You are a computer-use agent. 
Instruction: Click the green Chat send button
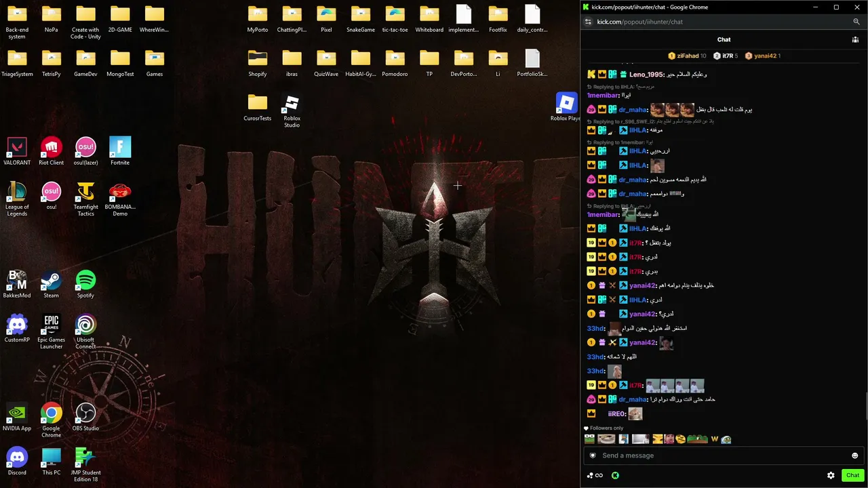[x=852, y=475]
